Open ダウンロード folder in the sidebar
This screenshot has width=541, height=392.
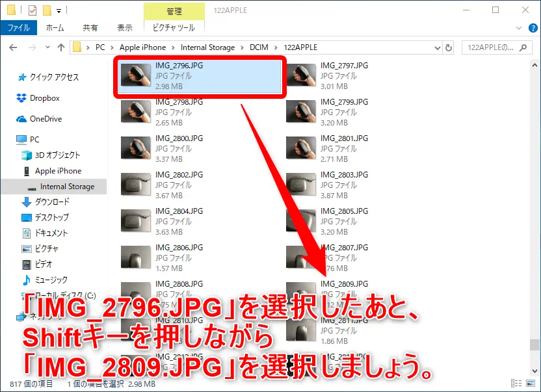(46, 202)
